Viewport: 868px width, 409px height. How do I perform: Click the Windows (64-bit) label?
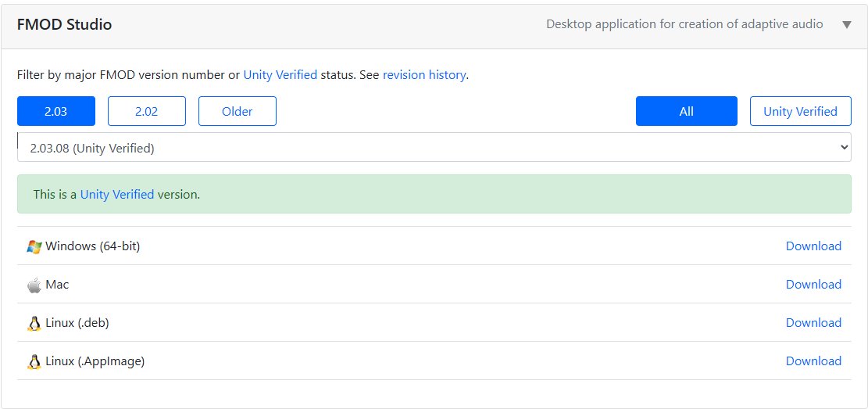93,246
